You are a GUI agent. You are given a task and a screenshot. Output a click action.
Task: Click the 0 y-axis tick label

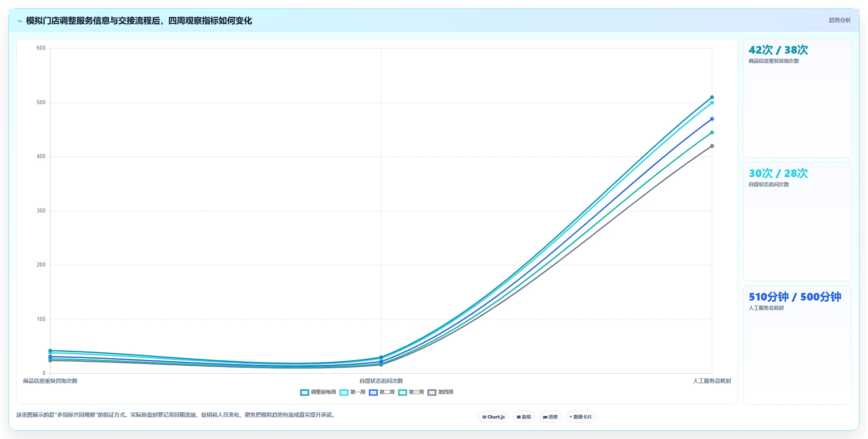pyautogui.click(x=44, y=373)
